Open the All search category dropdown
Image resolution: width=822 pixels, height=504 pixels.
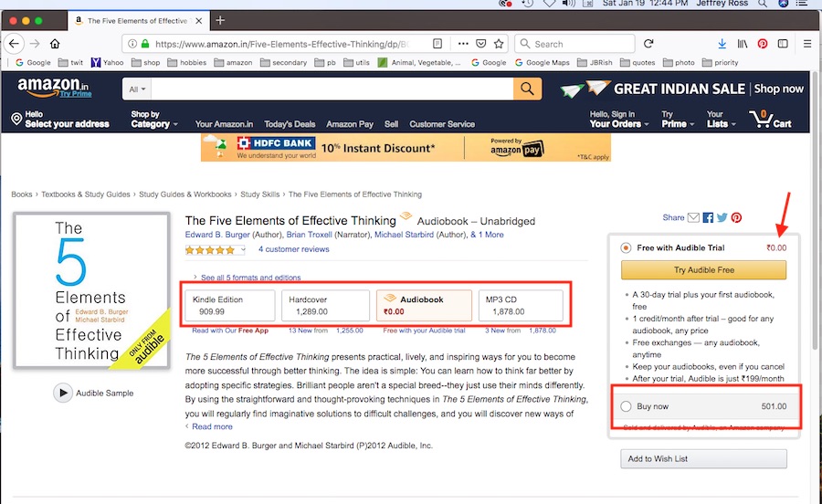tap(137, 89)
